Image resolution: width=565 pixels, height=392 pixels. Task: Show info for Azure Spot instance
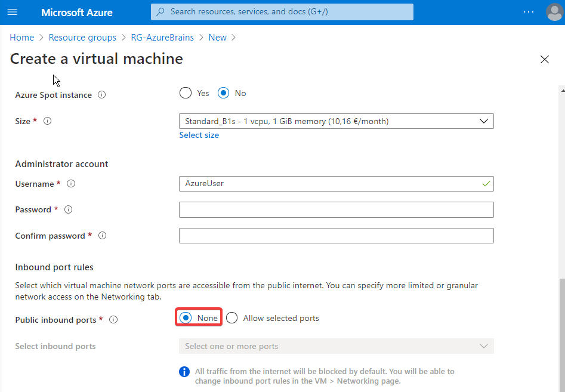tap(102, 95)
